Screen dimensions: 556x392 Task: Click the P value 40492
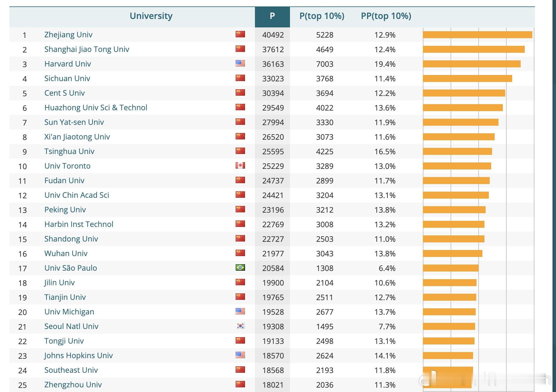(273, 35)
